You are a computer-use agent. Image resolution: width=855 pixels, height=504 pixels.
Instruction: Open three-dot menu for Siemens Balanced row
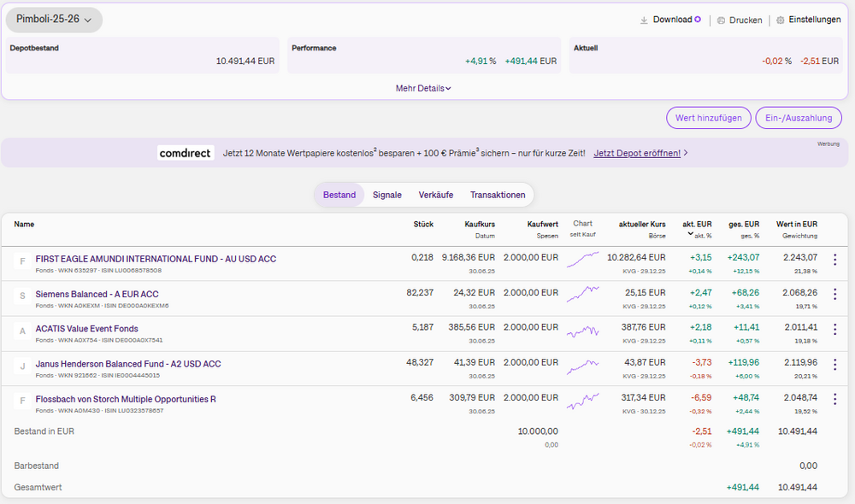click(834, 295)
